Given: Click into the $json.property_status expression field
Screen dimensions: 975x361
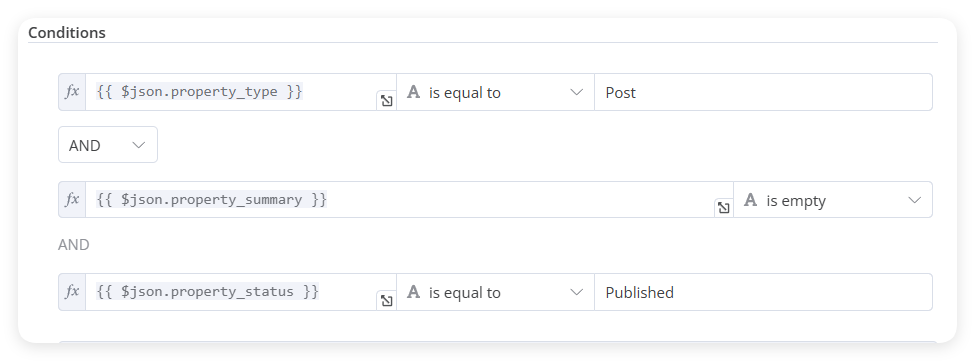Looking at the screenshot, I should point(231,291).
